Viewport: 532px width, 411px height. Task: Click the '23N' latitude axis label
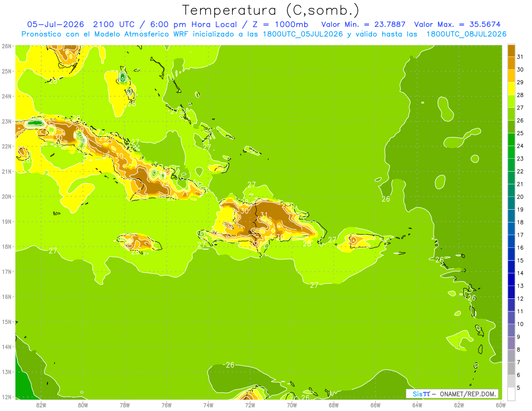point(7,121)
